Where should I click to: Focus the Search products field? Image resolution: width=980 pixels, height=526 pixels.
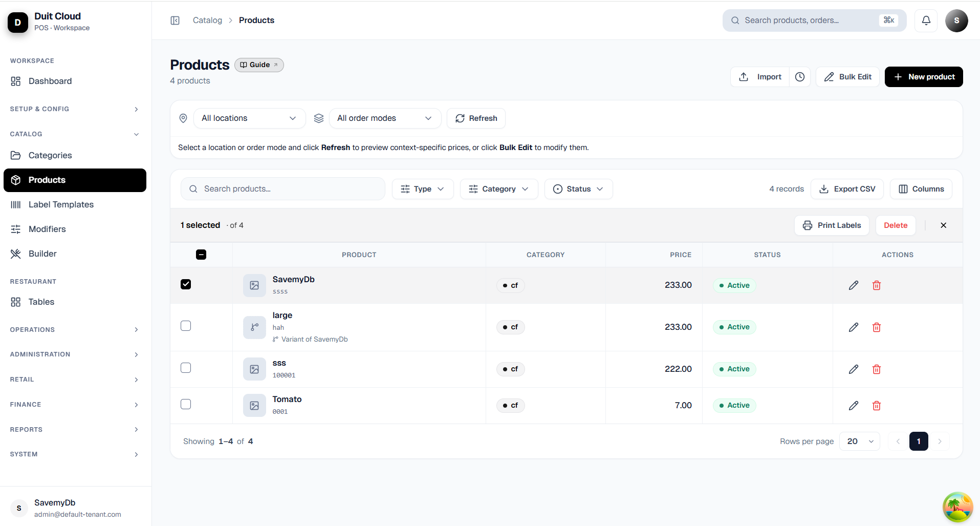tap(283, 189)
